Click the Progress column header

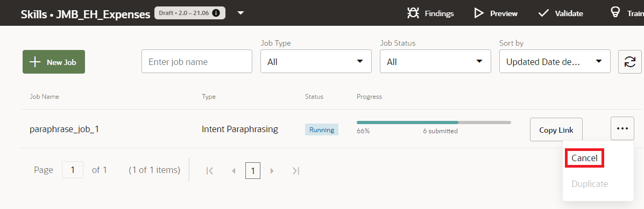point(369,97)
